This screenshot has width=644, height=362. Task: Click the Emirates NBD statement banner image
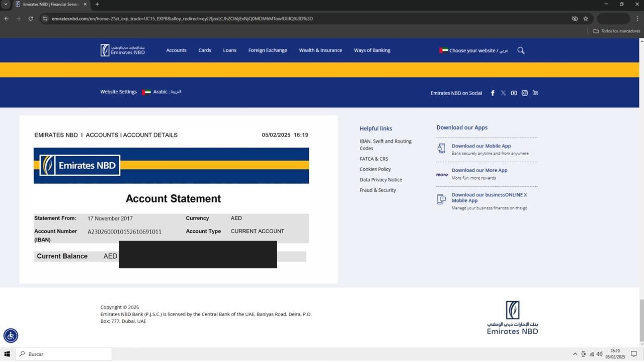[x=171, y=166]
